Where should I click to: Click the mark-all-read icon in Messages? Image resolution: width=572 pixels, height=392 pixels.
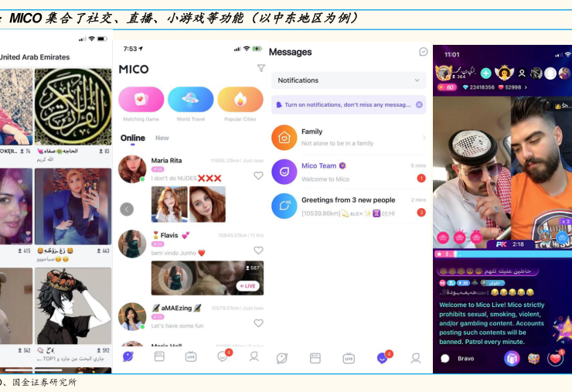click(x=423, y=52)
